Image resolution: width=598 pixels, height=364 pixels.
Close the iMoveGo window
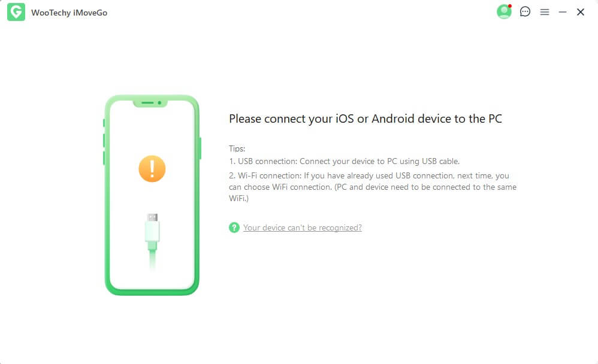point(581,12)
